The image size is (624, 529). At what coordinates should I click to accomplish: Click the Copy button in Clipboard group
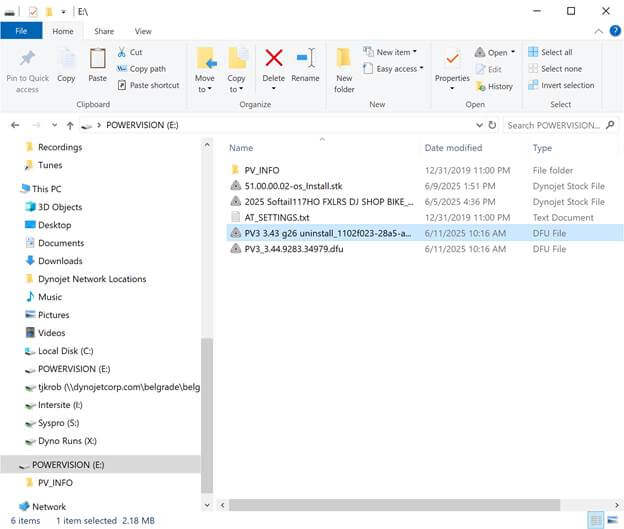pos(66,66)
